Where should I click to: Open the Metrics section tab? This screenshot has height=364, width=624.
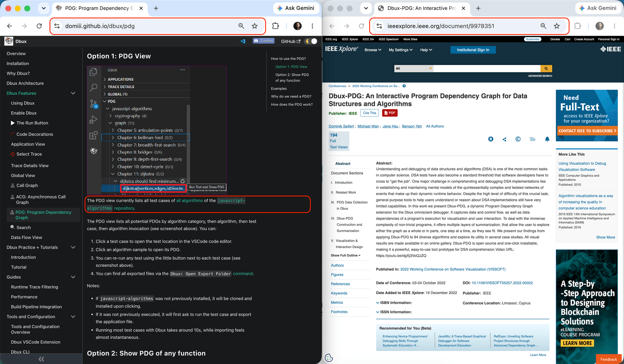click(x=337, y=303)
